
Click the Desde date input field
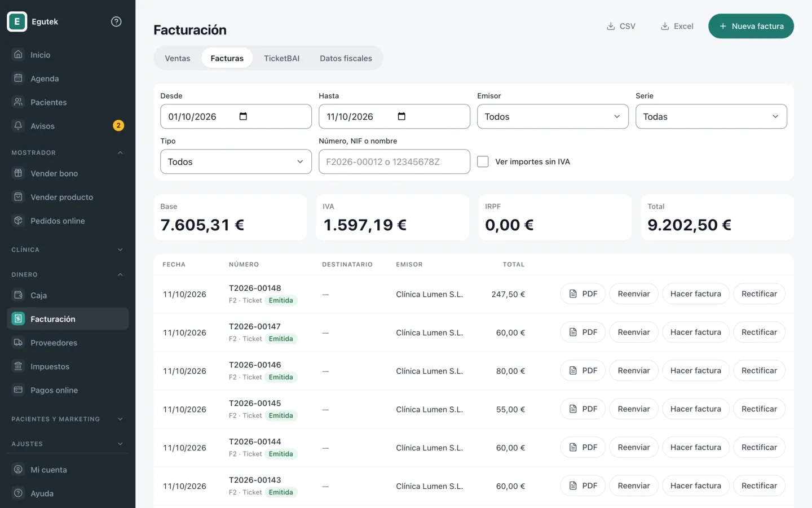[x=236, y=116]
